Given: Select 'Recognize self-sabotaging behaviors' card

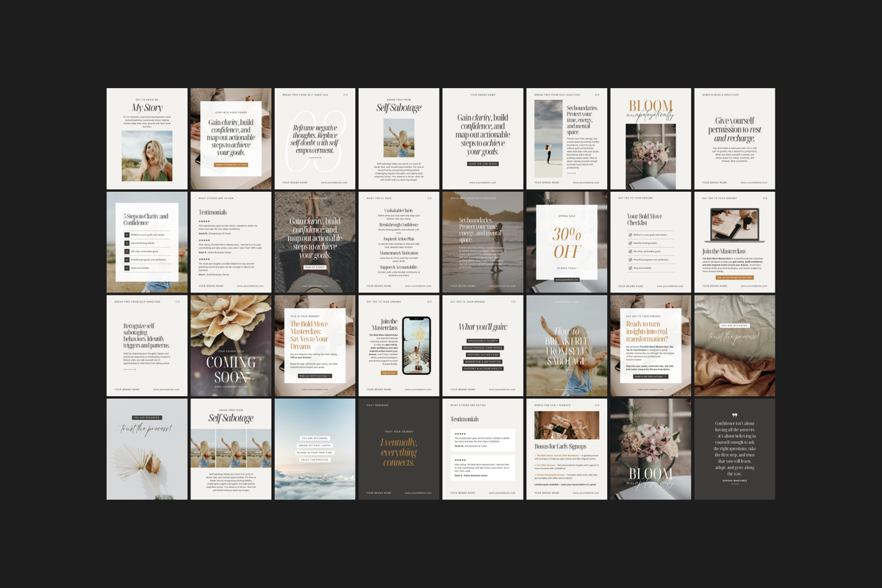Looking at the screenshot, I should coord(147,346).
